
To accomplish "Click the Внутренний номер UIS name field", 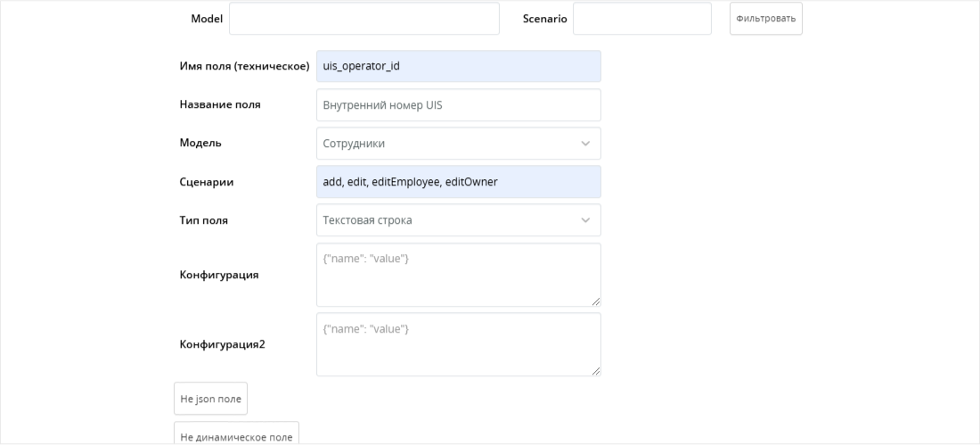I will (459, 105).
